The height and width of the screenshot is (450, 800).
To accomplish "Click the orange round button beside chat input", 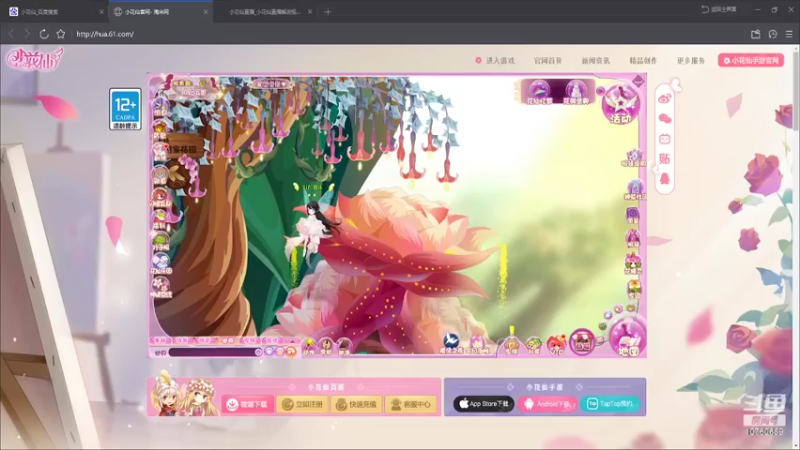I will click(x=290, y=352).
